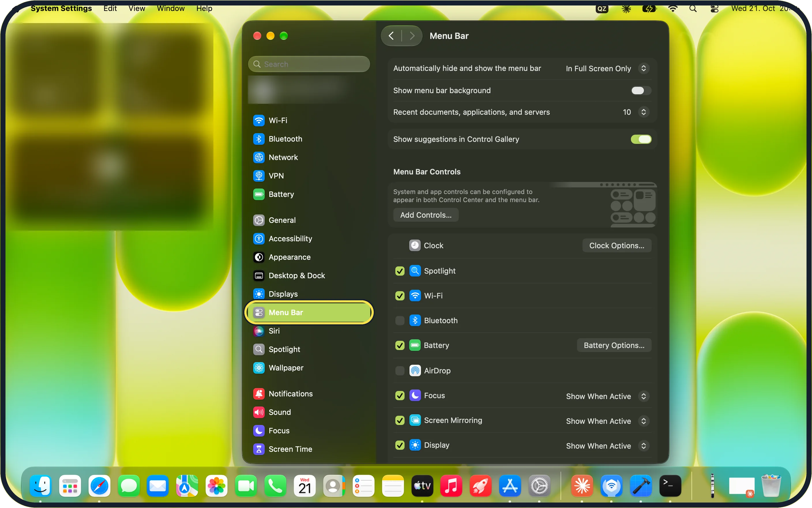Go back with the navigation chevron
The height and width of the screenshot is (508, 812).
click(391, 36)
